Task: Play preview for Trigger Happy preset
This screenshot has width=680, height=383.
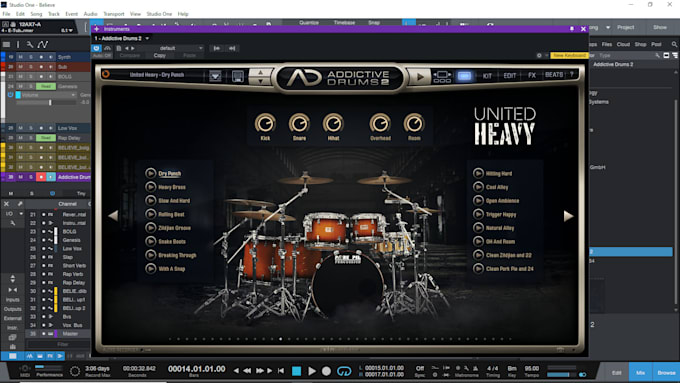Action: tap(478, 214)
